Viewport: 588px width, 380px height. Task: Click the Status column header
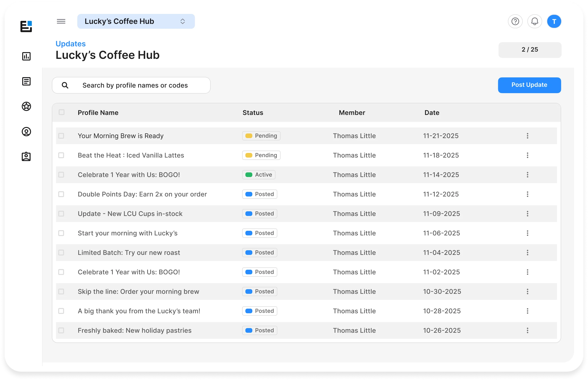[x=253, y=113]
